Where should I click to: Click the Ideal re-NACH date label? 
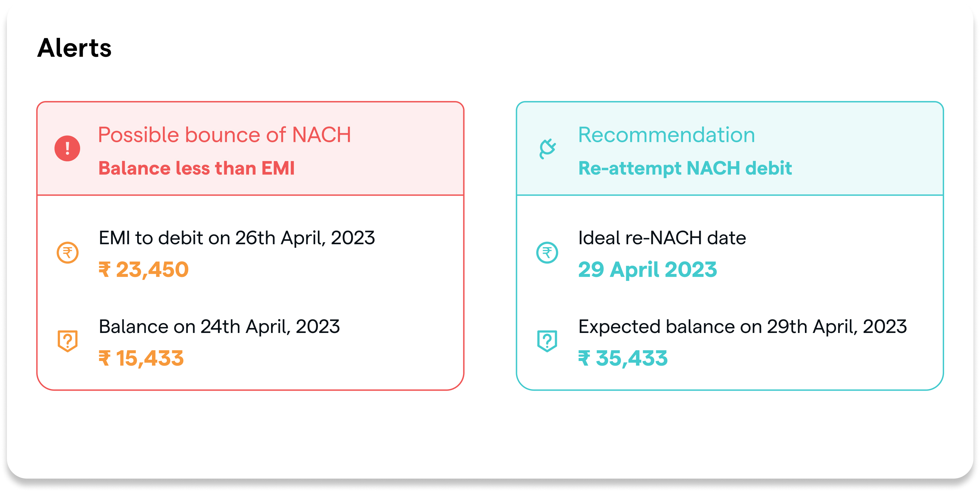click(x=662, y=238)
